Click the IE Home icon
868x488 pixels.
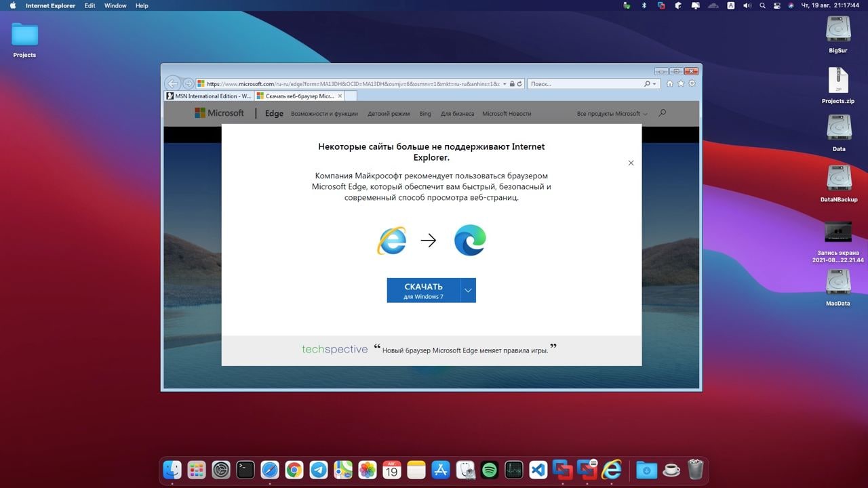click(x=670, y=84)
